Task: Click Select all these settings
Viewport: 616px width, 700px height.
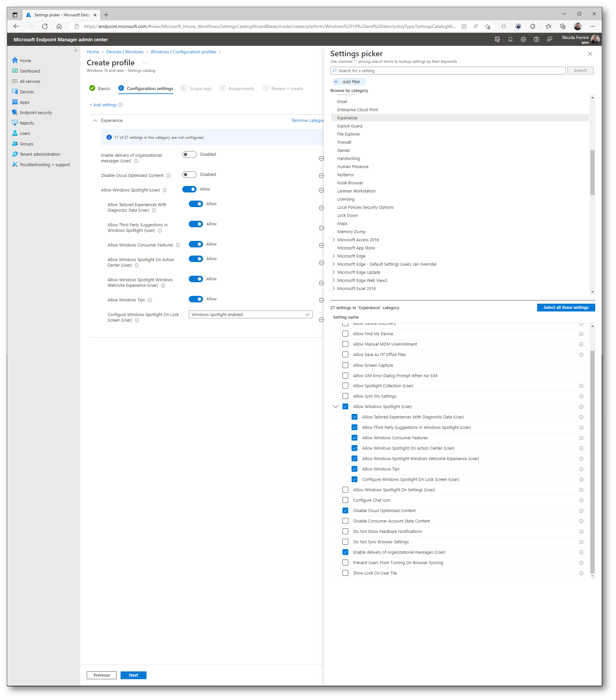Action: click(566, 308)
